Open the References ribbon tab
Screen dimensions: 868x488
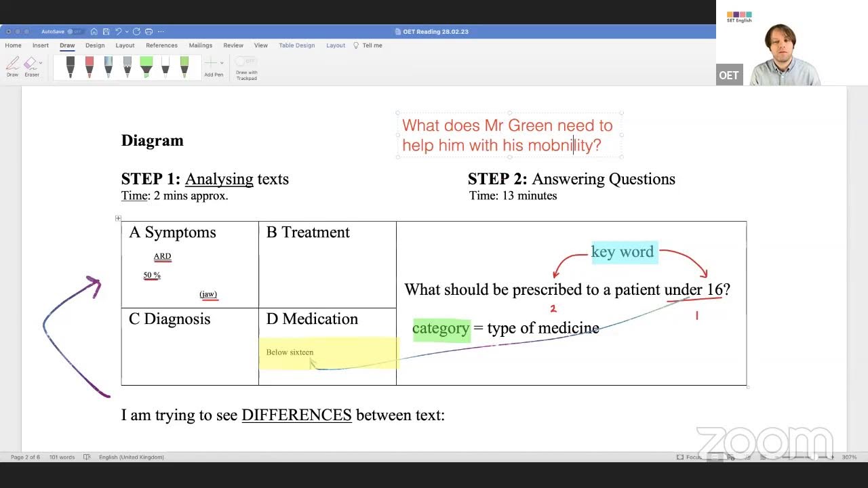[x=161, y=45]
